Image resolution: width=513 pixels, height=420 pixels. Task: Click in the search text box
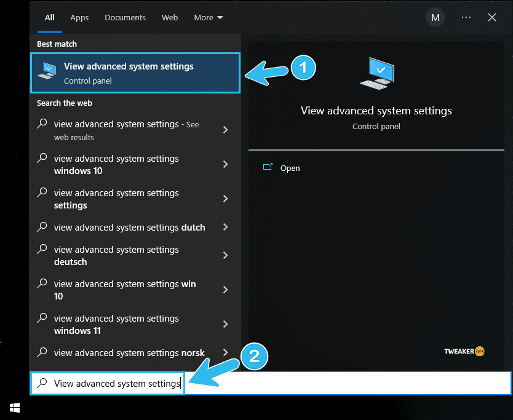pyautogui.click(x=271, y=383)
